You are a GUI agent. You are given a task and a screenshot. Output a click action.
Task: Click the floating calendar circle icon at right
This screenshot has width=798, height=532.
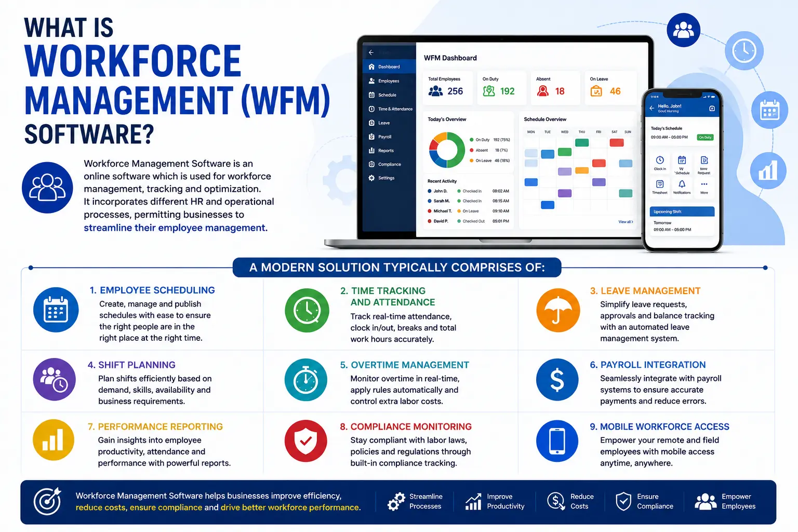pyautogui.click(x=770, y=111)
